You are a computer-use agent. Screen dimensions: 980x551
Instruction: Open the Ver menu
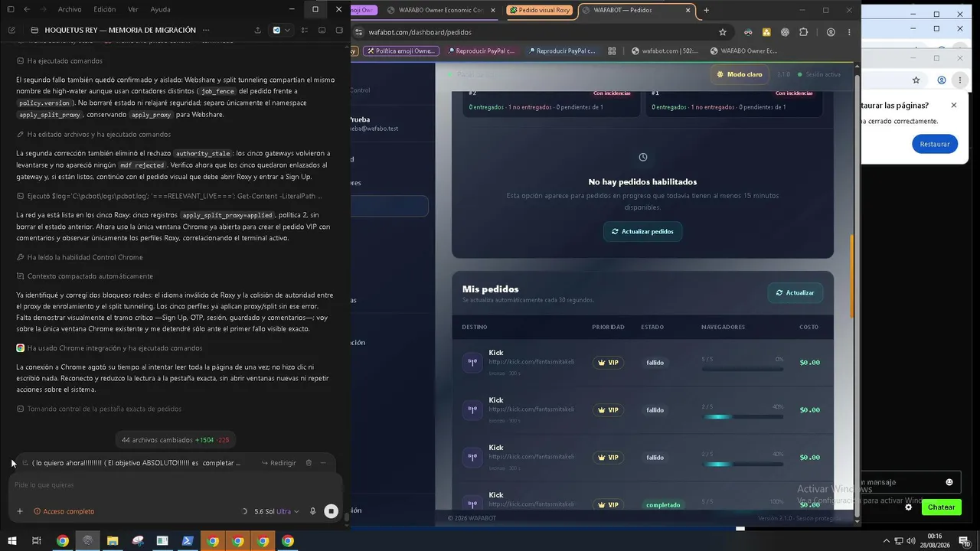(133, 9)
